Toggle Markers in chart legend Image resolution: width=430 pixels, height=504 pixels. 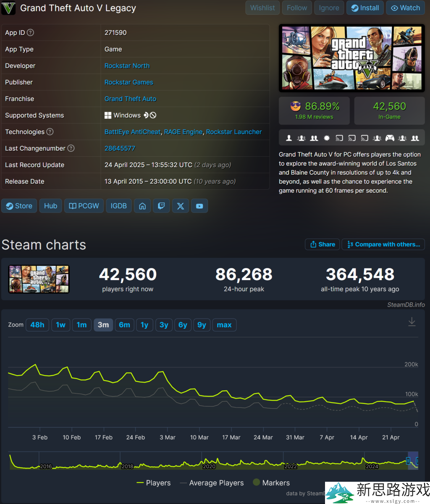point(271,483)
